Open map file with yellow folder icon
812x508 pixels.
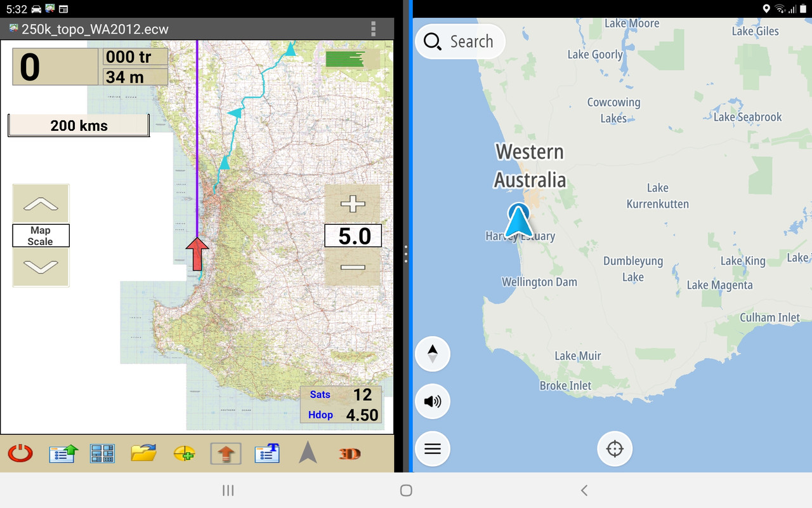pyautogui.click(x=143, y=453)
